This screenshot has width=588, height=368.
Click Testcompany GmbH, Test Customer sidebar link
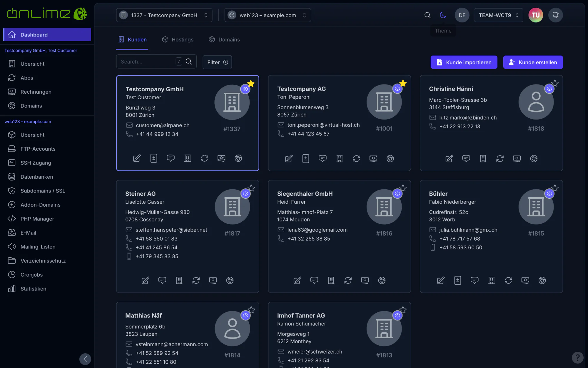(41, 51)
